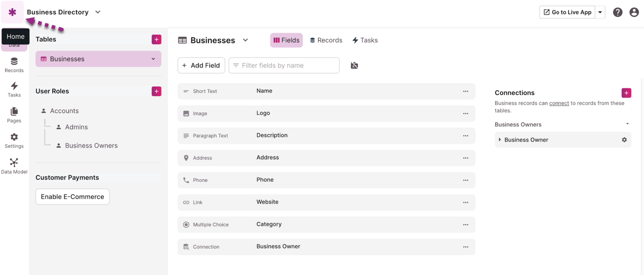Open the Go to Live App dropdown arrow
Viewport: 644px width, 275px height.
tap(601, 12)
